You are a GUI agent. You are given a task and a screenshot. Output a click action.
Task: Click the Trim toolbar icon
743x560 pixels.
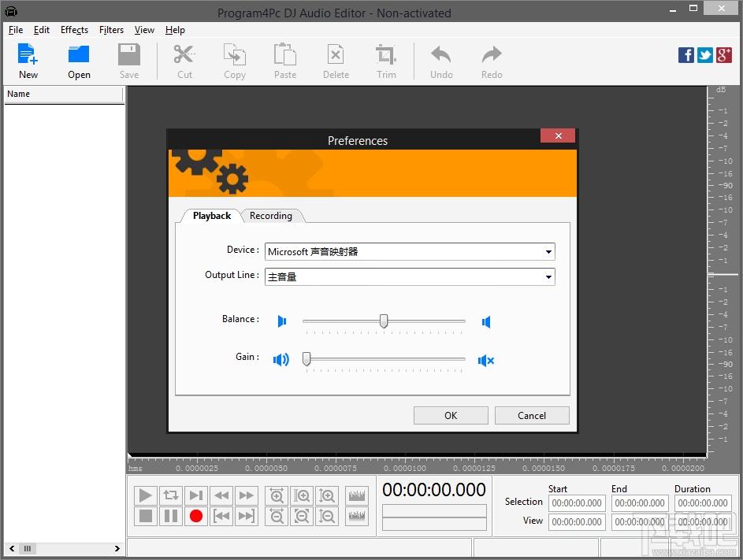(x=386, y=54)
